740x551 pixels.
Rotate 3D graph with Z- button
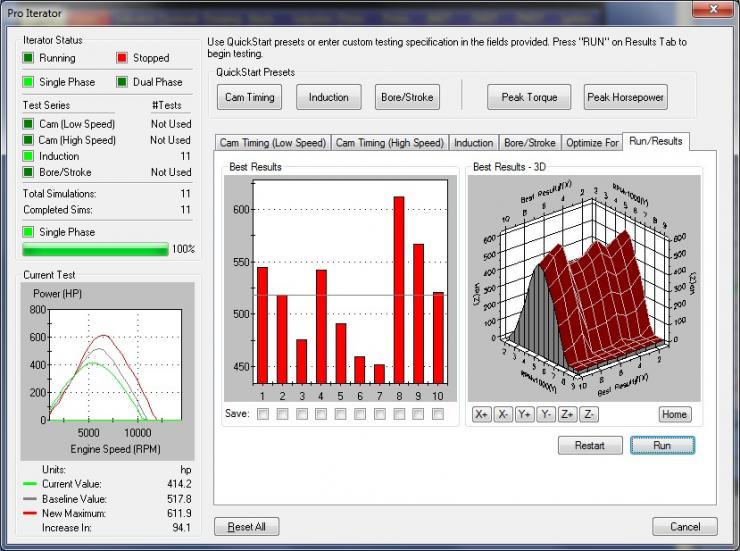click(x=589, y=414)
